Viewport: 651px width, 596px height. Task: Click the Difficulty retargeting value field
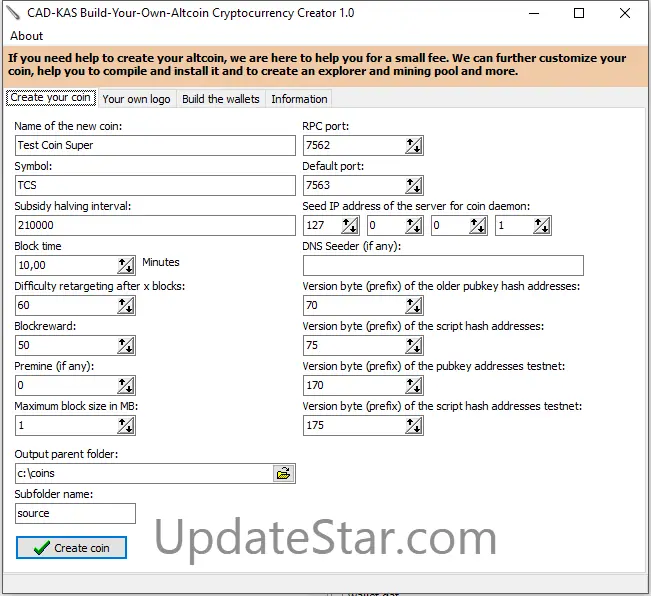tap(66, 305)
